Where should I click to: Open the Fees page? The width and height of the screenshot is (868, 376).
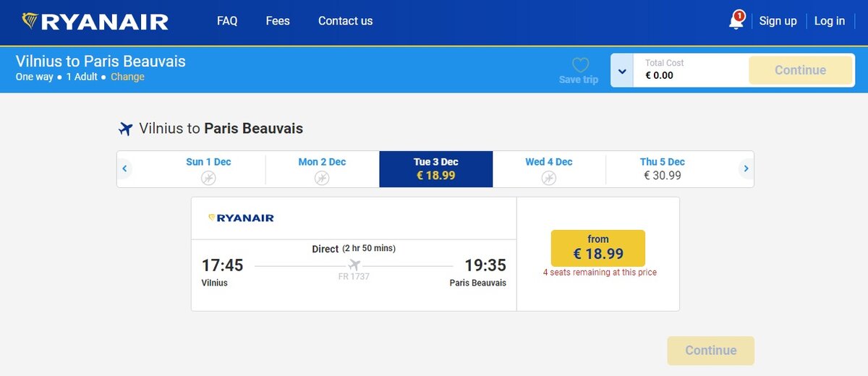coord(278,21)
